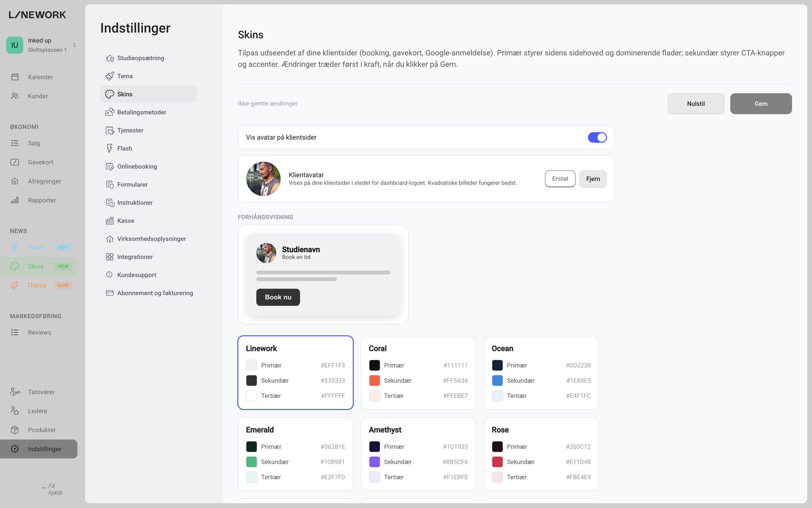The width and height of the screenshot is (812, 508).
Task: Click the IU studio avatar badge
Action: pyautogui.click(x=15, y=45)
